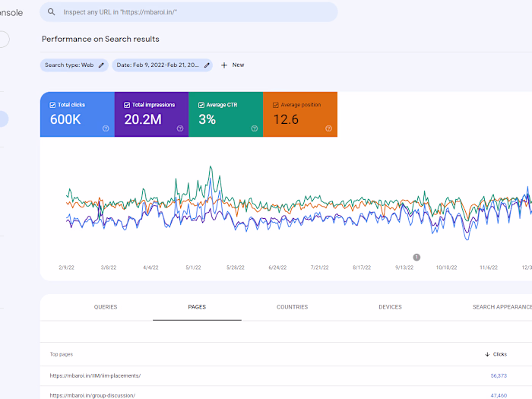The width and height of the screenshot is (532, 399).
Task: Open the Devices tab
Action: coord(390,307)
